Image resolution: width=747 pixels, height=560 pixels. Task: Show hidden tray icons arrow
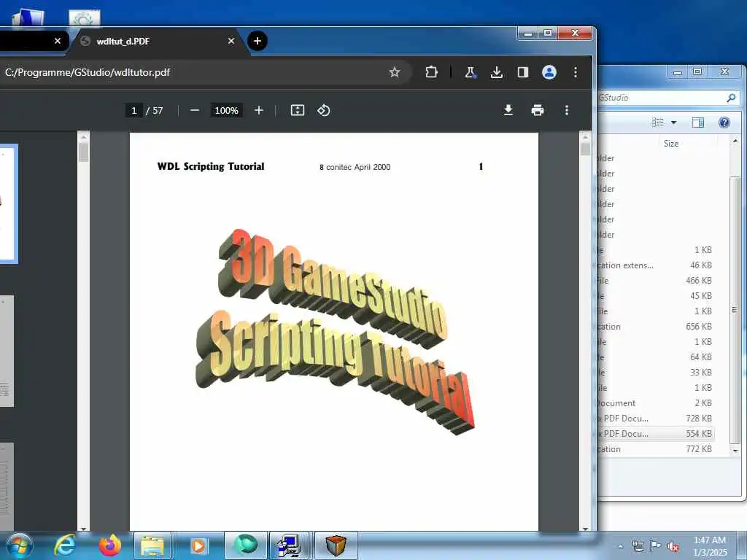click(620, 547)
